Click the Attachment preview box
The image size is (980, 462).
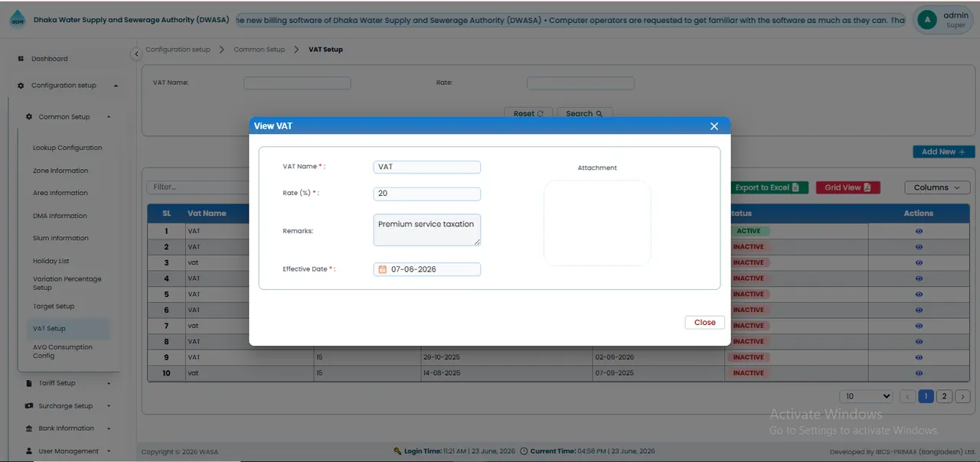click(x=597, y=223)
